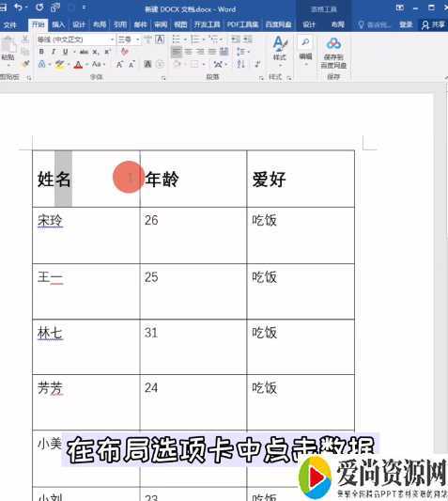This screenshot has height=501, width=448.
Task: Click the Multilevel List icon
Action: tap(213, 39)
